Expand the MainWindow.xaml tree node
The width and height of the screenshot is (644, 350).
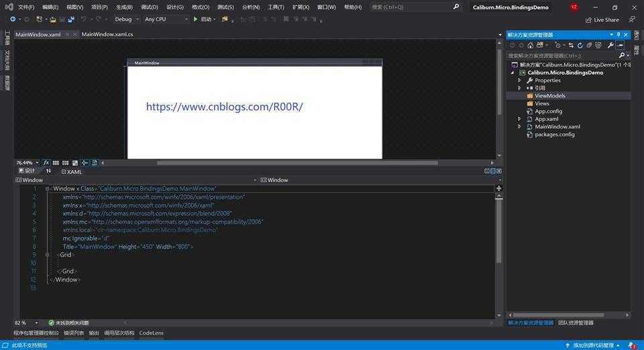519,127
